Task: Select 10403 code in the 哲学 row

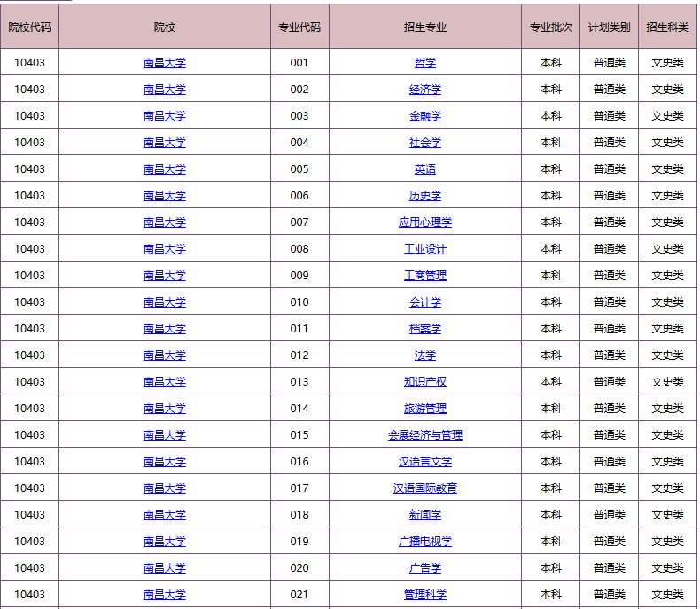Action: [x=29, y=63]
